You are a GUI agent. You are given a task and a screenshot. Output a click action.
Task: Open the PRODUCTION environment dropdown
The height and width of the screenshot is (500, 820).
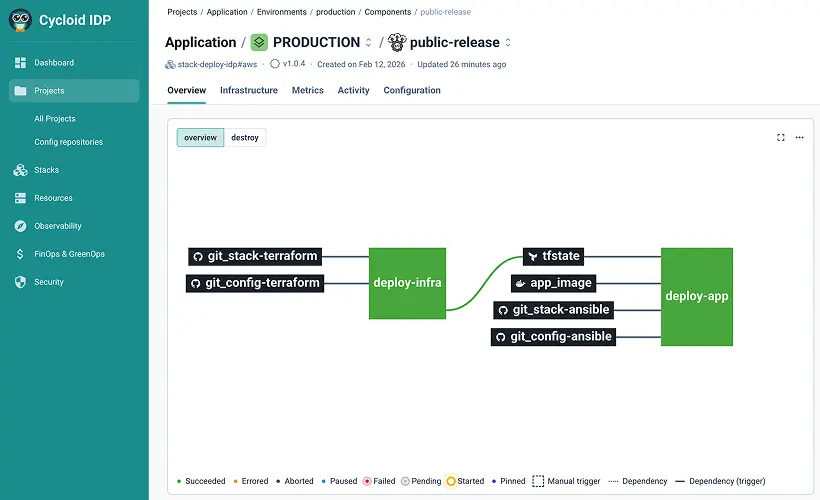click(x=368, y=43)
